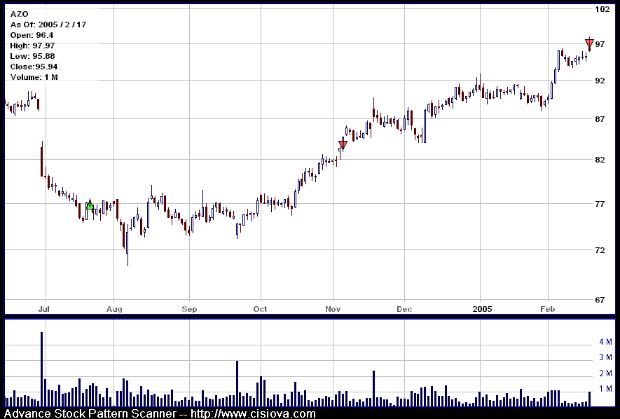
Task: Click the Aug month axis label
Action: [x=114, y=309]
